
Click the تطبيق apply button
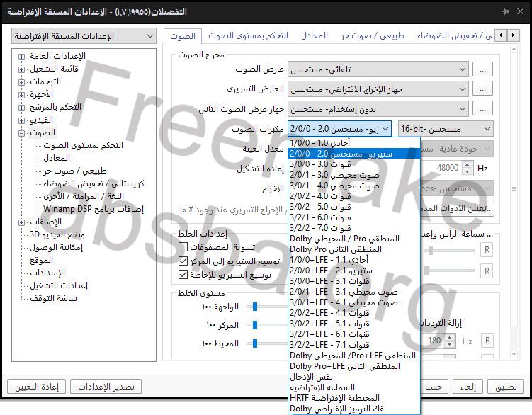pyautogui.click(x=506, y=387)
